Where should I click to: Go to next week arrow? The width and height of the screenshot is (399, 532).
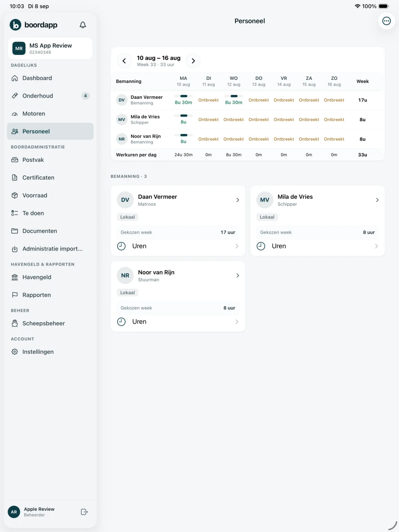tap(193, 61)
